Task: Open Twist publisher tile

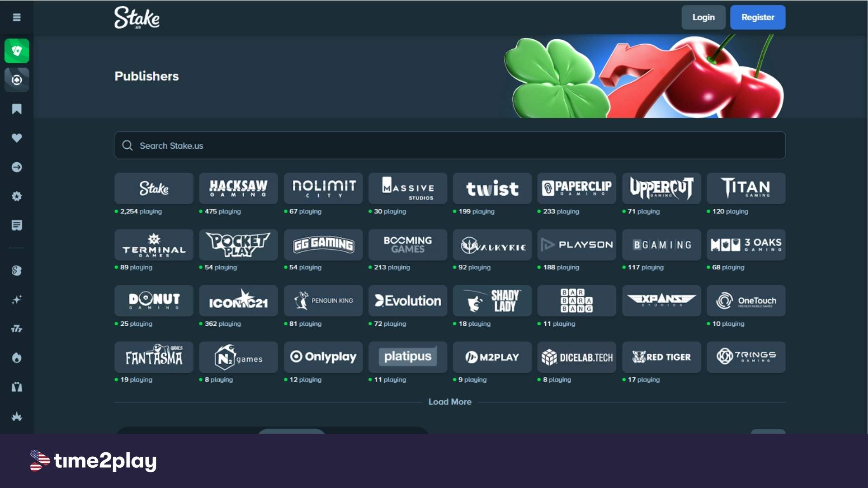Action: pyautogui.click(x=492, y=188)
